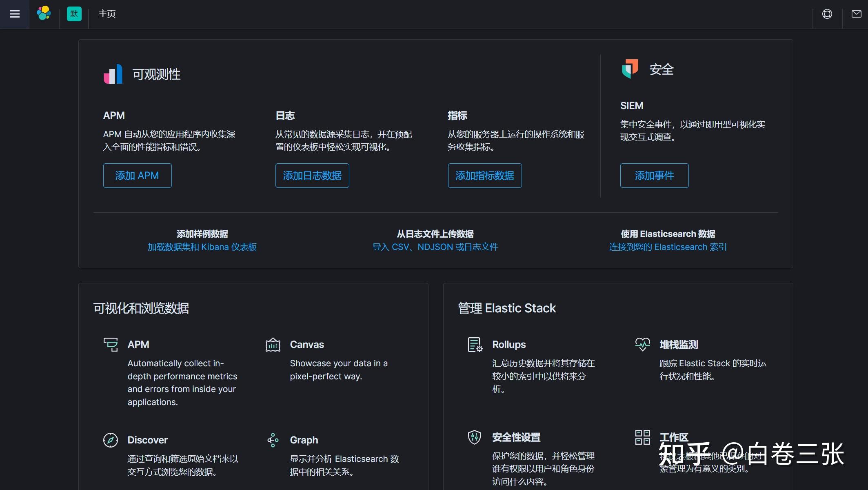Open the 导入 CSV、NDJSON 或日志文件 link

435,247
